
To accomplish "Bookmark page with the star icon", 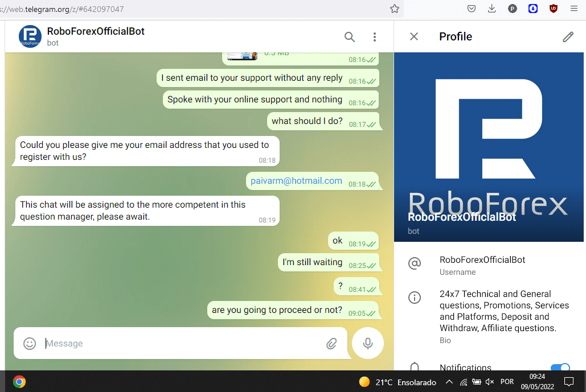I will point(394,9).
